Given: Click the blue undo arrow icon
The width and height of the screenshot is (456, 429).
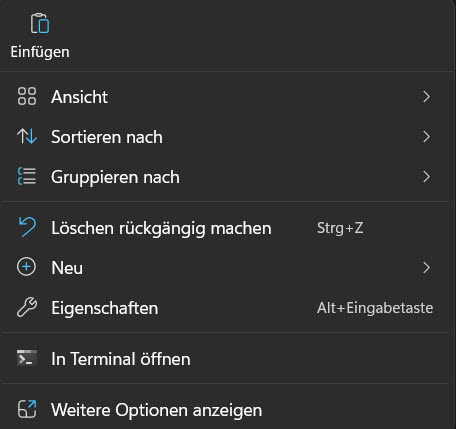Looking at the screenshot, I should click(27, 227).
